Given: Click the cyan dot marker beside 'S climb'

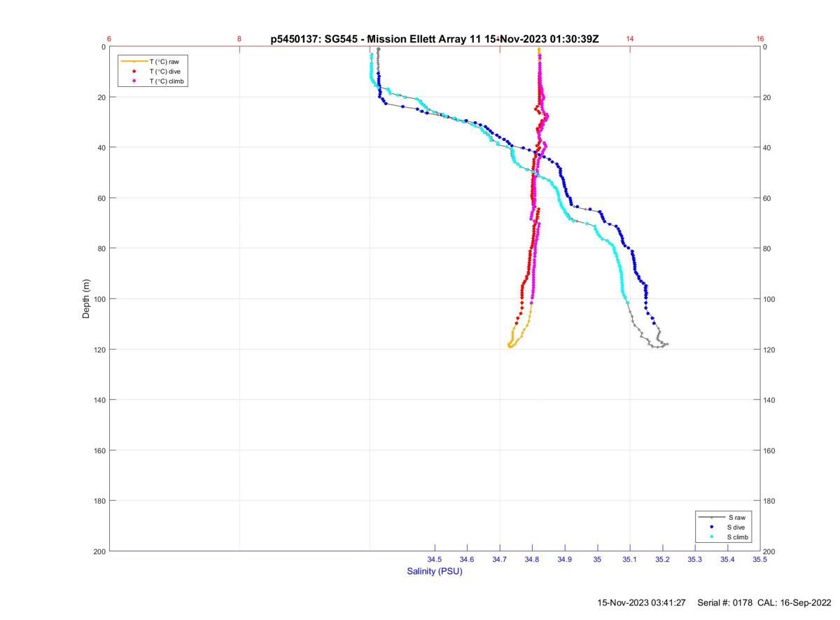Looking at the screenshot, I should (711, 537).
